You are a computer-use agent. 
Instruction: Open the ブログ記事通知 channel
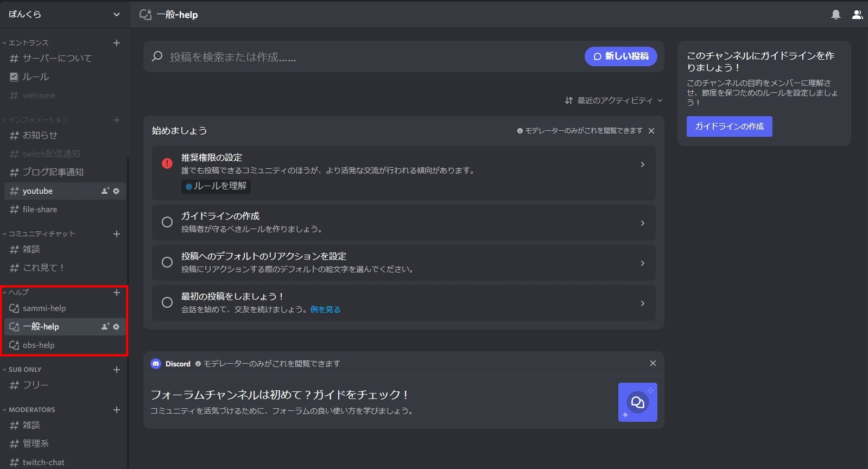click(65, 172)
